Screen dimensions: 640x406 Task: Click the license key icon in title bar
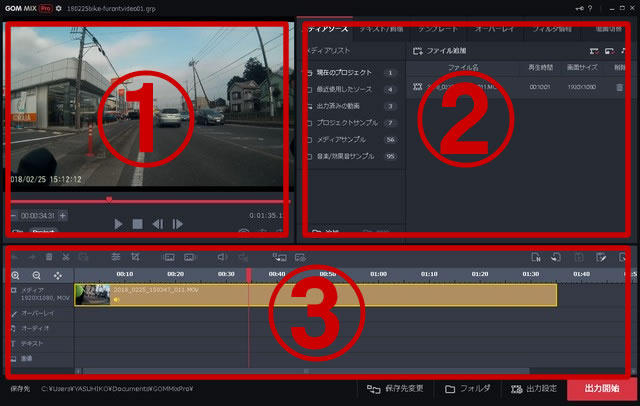[580, 8]
